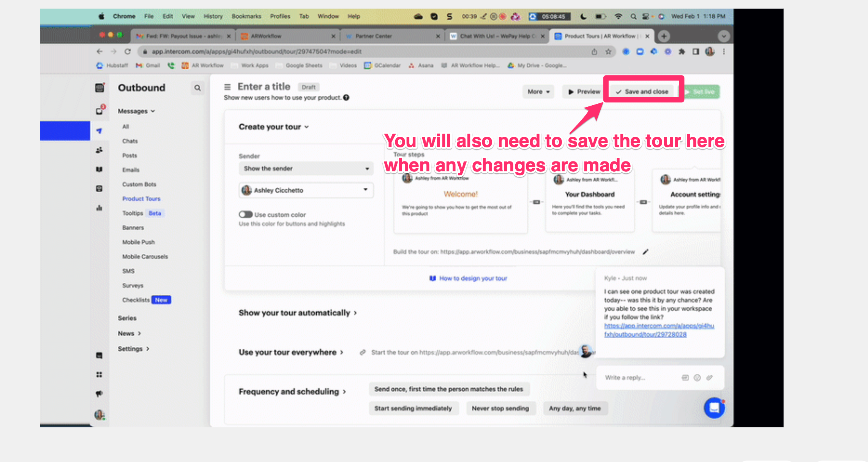Open the Chrome File menu
The image size is (868, 462).
tap(149, 16)
